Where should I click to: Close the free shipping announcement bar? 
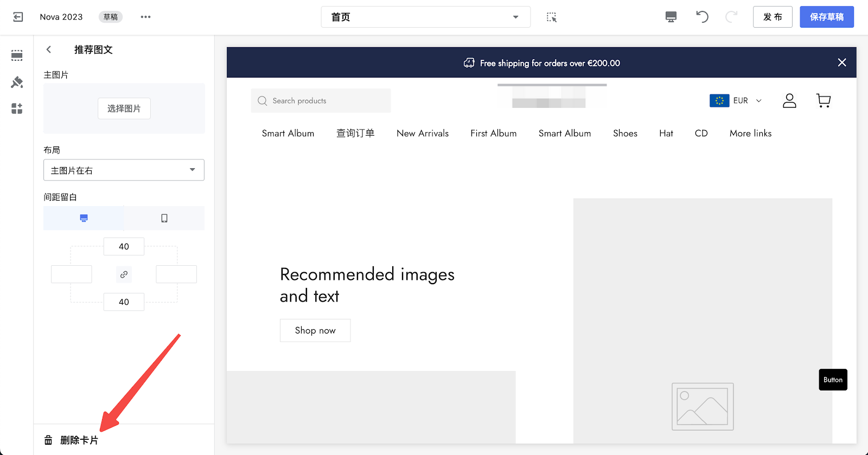[x=842, y=62]
